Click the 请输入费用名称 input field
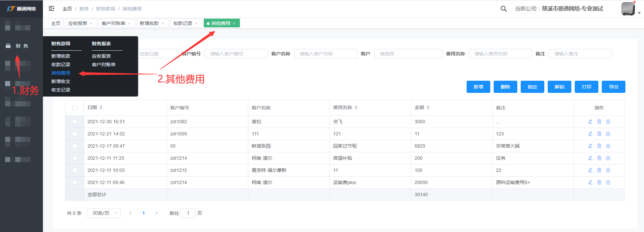The image size is (644, 232). pyautogui.click(x=500, y=54)
